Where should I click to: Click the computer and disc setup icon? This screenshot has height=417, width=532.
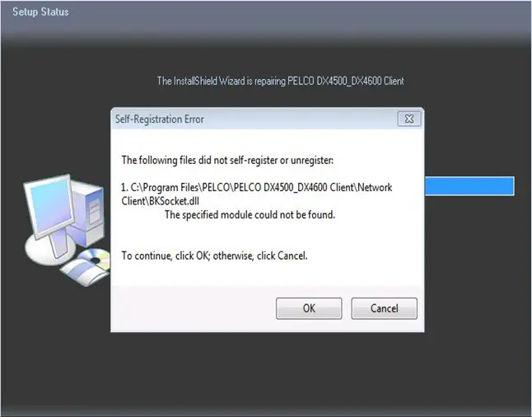coord(67,230)
